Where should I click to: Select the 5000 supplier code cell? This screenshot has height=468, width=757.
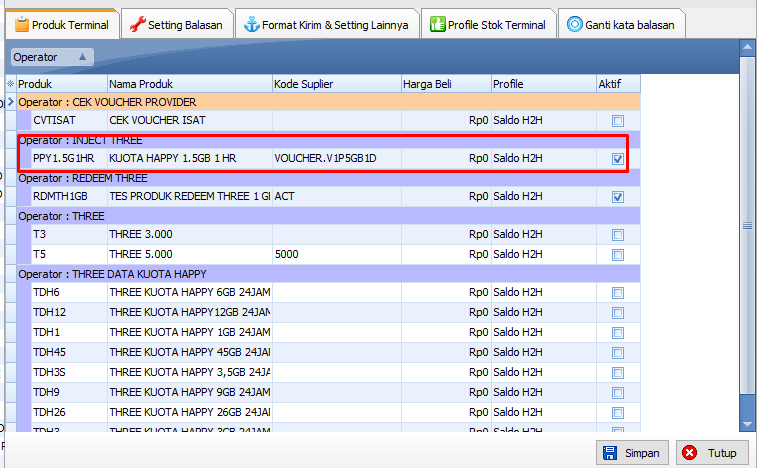click(x=337, y=254)
